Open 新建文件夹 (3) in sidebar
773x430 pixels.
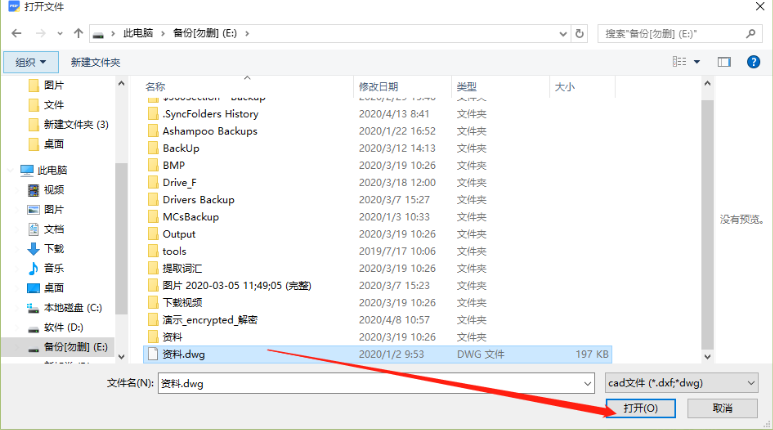76,125
